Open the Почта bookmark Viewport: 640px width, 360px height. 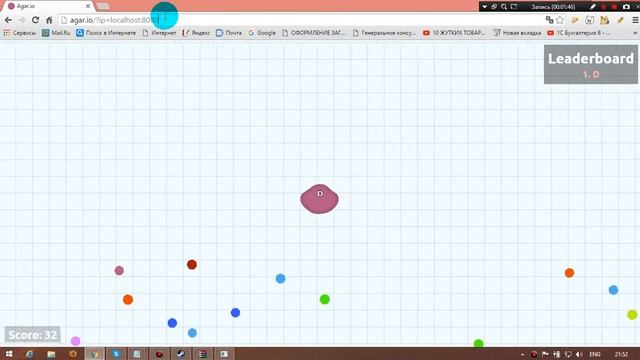click(x=229, y=33)
